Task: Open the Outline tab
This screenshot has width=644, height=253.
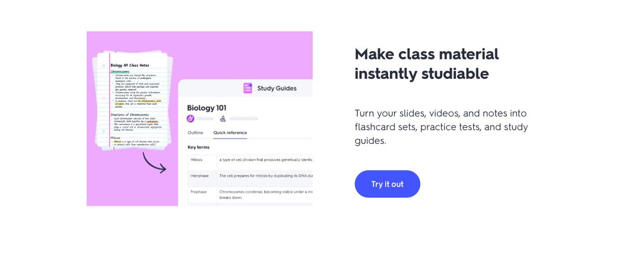Action: click(x=195, y=133)
